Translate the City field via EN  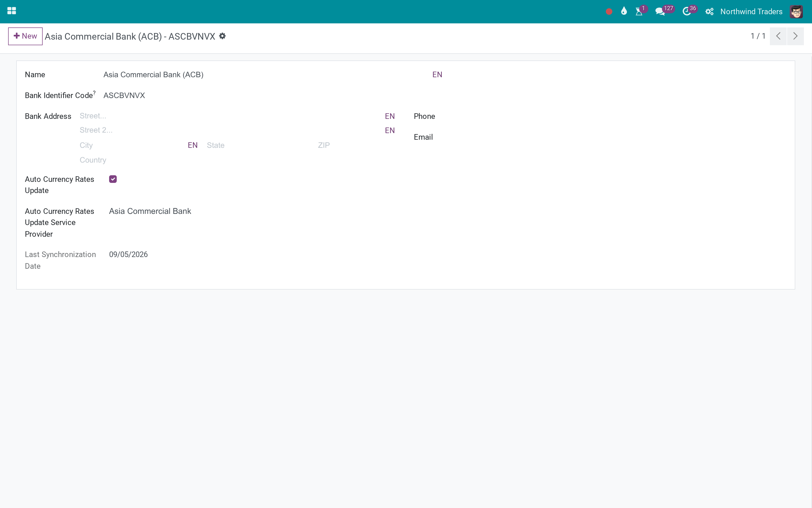tap(193, 145)
